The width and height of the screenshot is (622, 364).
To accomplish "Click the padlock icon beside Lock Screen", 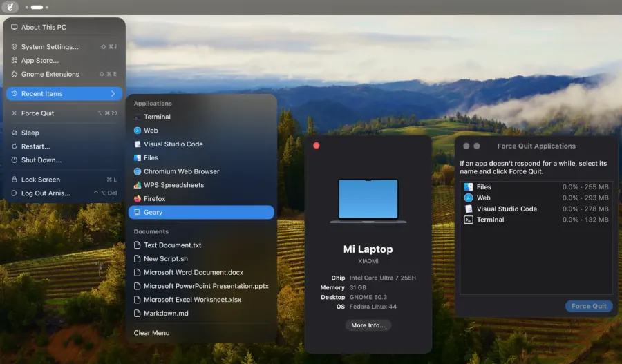I will coord(15,179).
